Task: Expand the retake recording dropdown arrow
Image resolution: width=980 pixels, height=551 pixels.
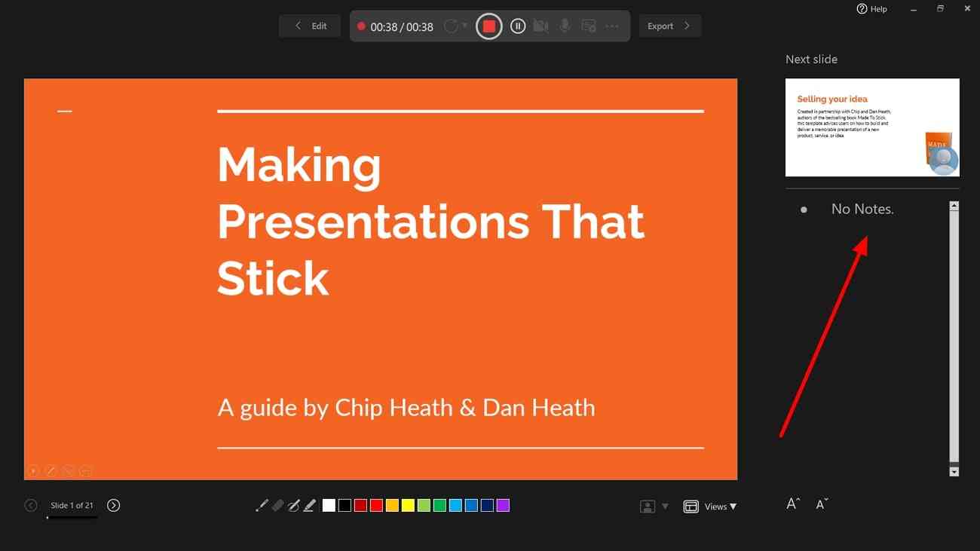Action: 465,26
